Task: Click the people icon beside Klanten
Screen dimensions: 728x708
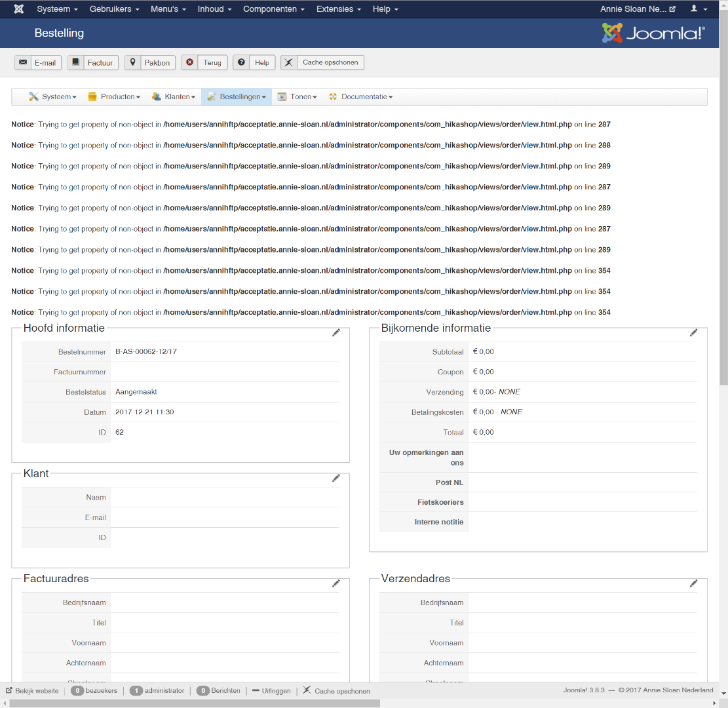Action: (x=157, y=96)
